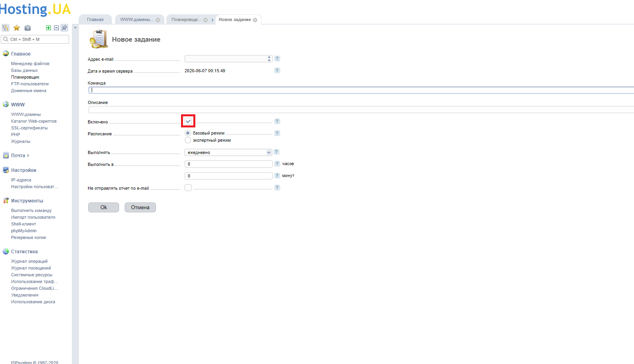The image size is (634, 364).
Task: Close the Планировщик tab with its x icon
Action: tap(205, 20)
